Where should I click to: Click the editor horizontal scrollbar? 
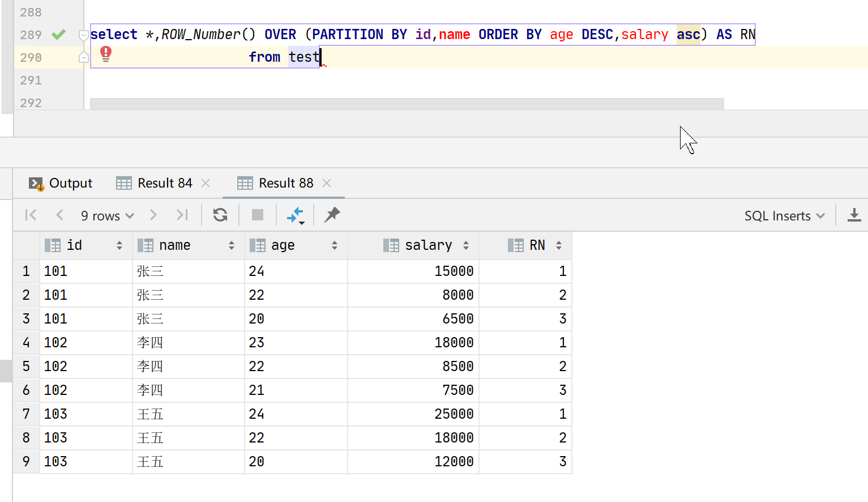(x=407, y=104)
